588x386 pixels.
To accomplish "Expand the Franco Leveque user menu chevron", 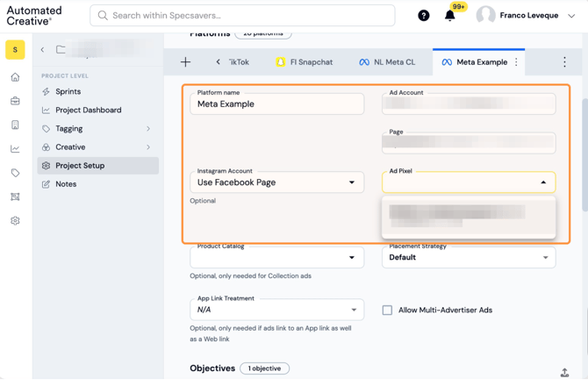I will pyautogui.click(x=571, y=16).
